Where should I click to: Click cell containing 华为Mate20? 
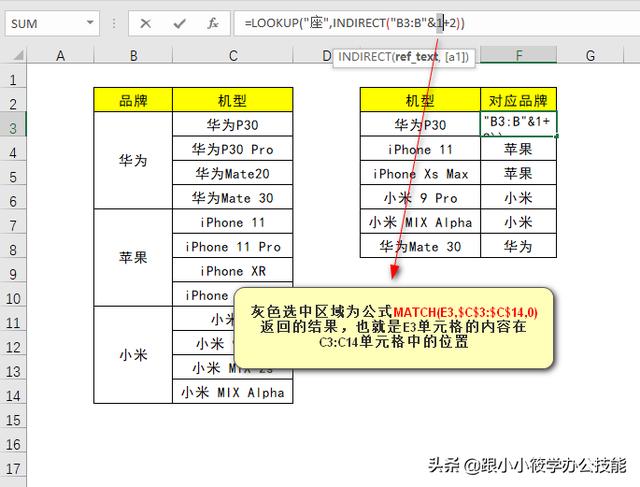[x=233, y=173]
